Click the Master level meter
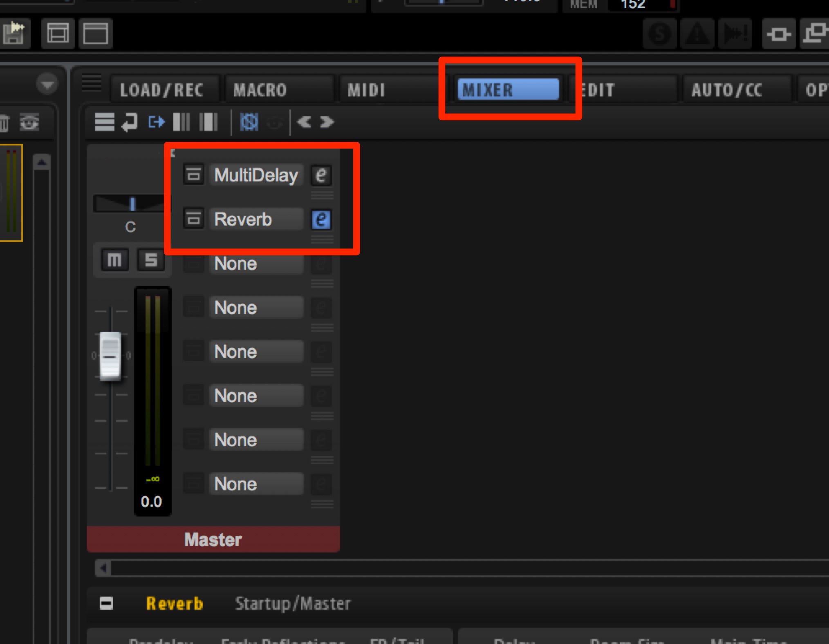This screenshot has height=644, width=829. [x=152, y=381]
